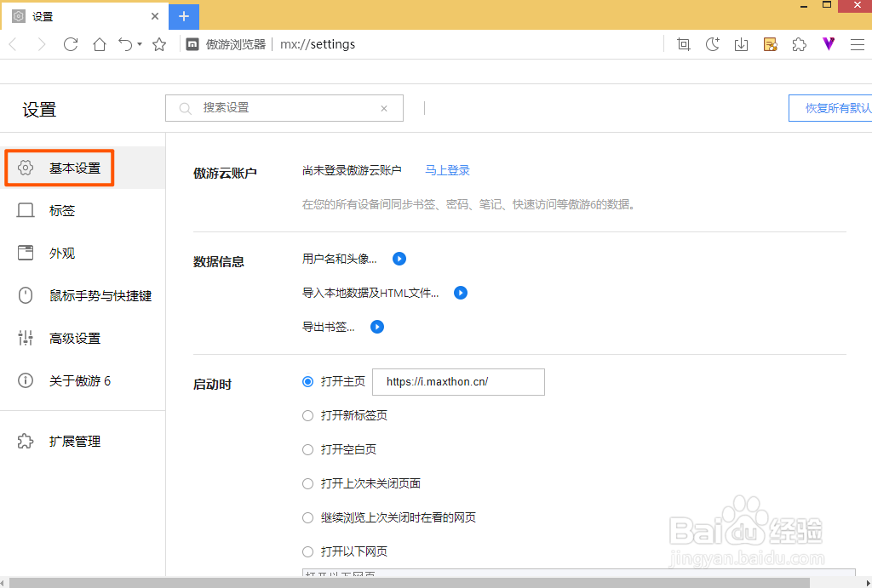Click the puzzle icon for 扩展管理
Viewport: 872px width, 588px height.
pos(26,442)
